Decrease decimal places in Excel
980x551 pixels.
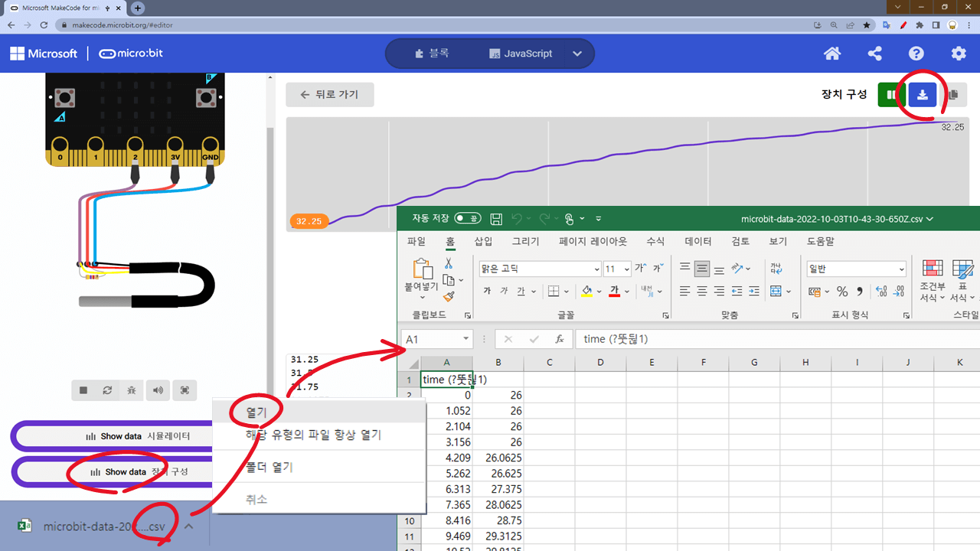pos(899,292)
